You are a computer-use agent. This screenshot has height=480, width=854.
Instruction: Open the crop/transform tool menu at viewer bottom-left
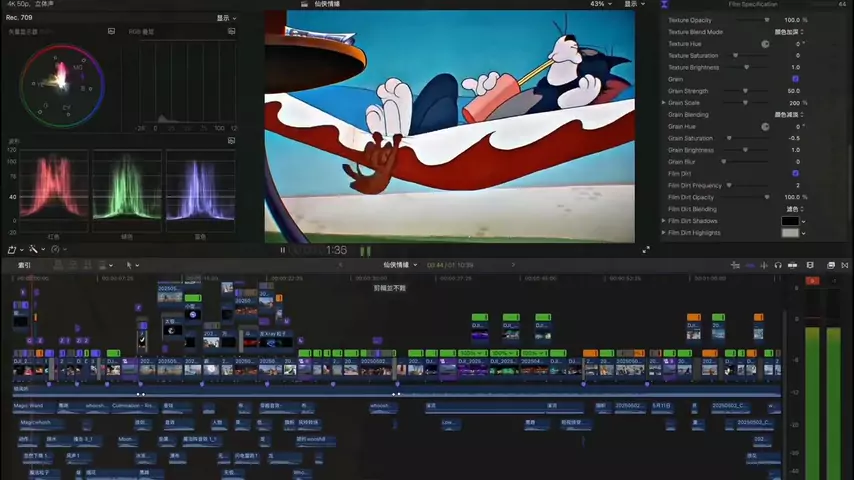tap(14, 249)
